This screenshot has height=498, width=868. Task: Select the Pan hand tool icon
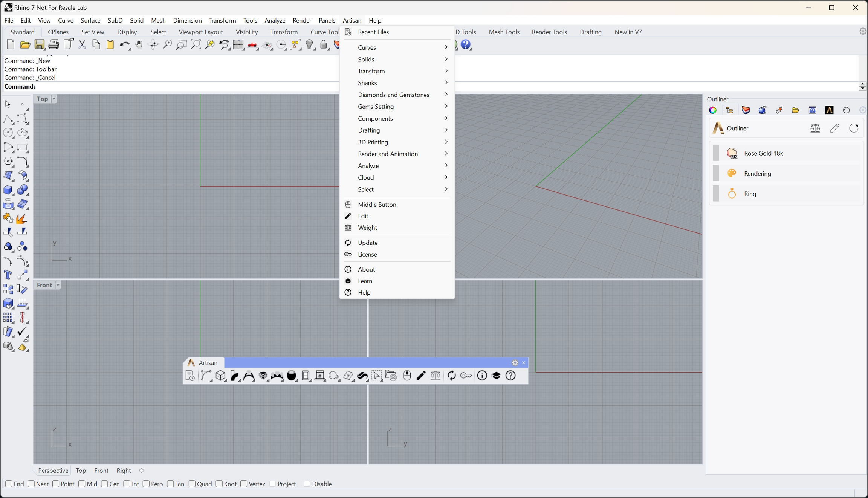click(x=139, y=45)
